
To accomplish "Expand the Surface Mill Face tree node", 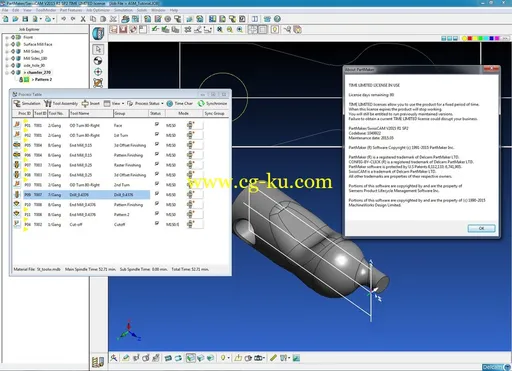I will click(7, 44).
